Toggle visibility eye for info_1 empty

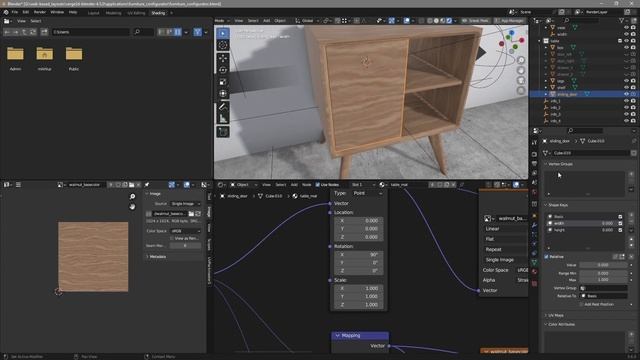click(x=626, y=101)
